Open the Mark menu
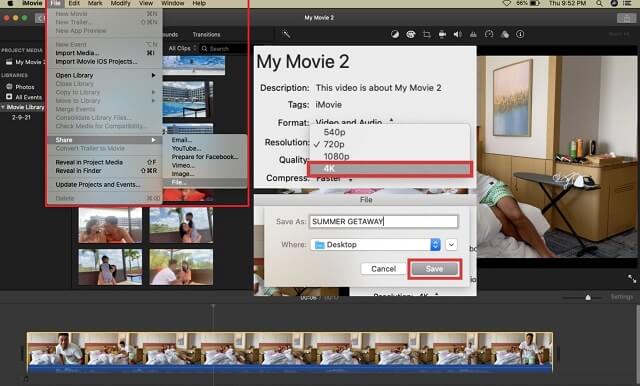Image resolution: width=640 pixels, height=386 pixels. pos(95,3)
